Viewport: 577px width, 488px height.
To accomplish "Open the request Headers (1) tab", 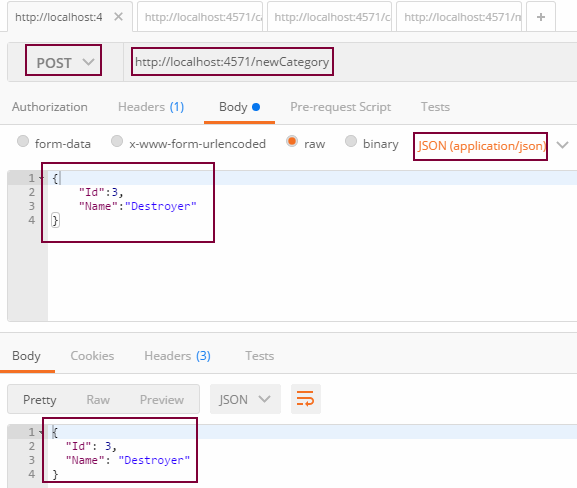I will click(151, 107).
